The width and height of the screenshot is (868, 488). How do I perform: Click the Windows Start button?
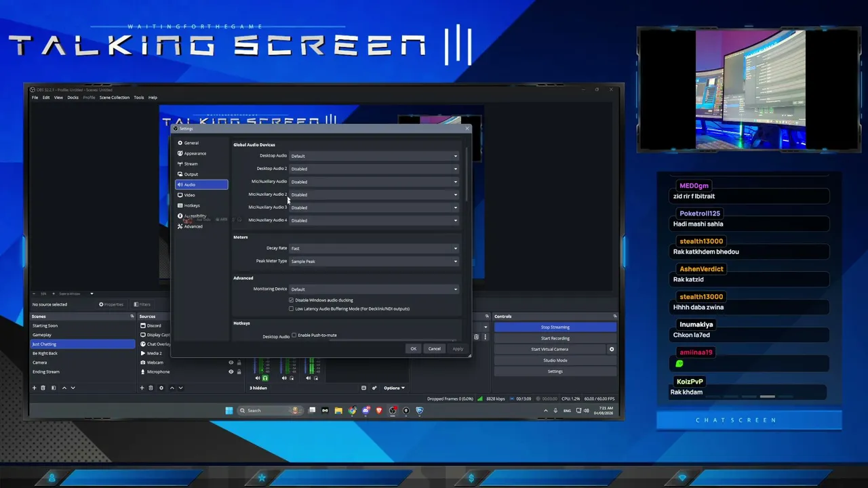229,410
